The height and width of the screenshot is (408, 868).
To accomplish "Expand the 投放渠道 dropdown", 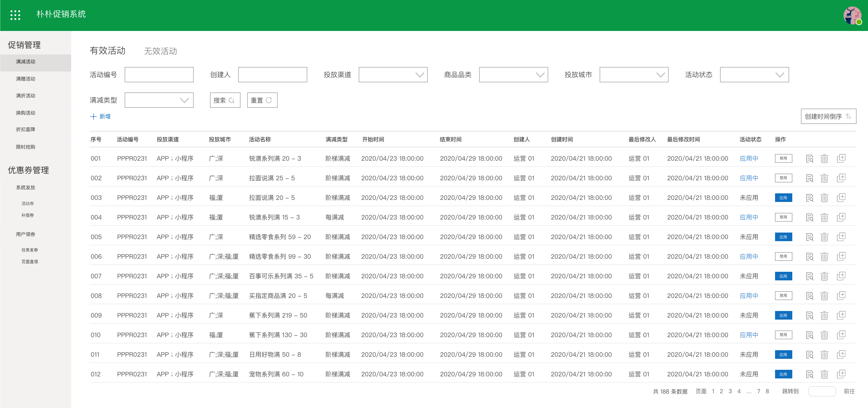I will pyautogui.click(x=393, y=75).
